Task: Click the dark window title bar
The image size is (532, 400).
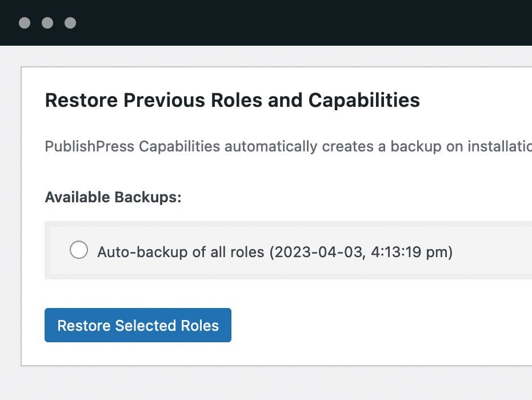Action: pyautogui.click(x=286, y=23)
